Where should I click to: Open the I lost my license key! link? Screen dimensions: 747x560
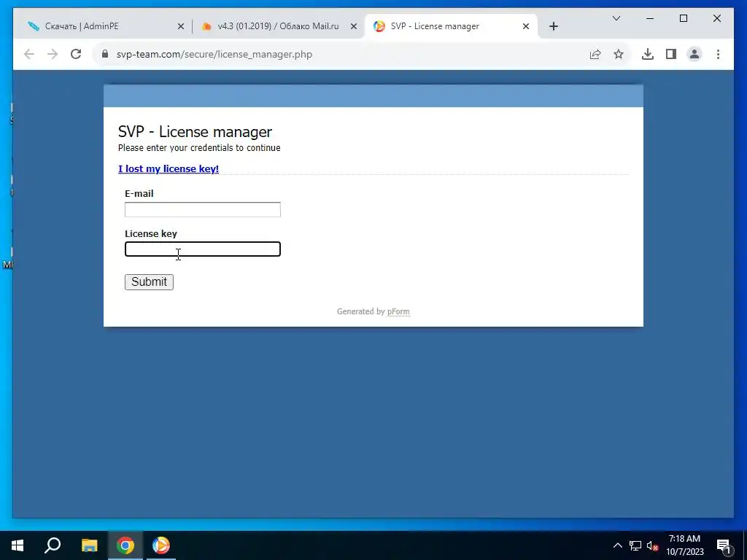click(x=169, y=168)
